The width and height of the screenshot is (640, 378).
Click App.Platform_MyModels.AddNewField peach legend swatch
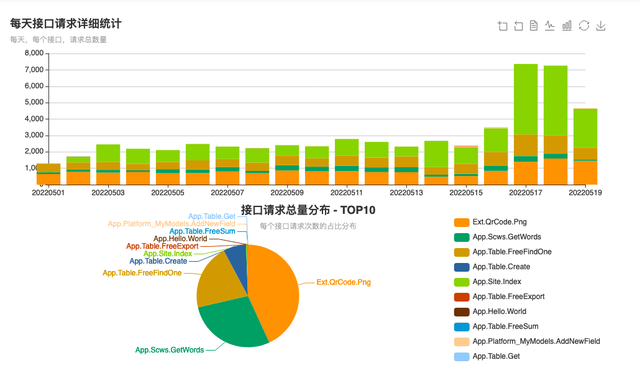462,342
